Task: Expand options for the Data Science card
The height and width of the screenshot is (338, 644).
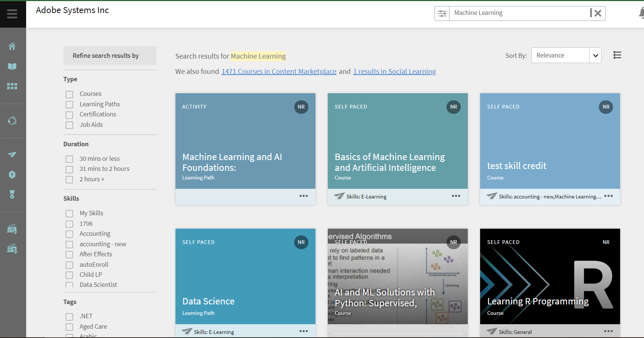Action: 304,331
